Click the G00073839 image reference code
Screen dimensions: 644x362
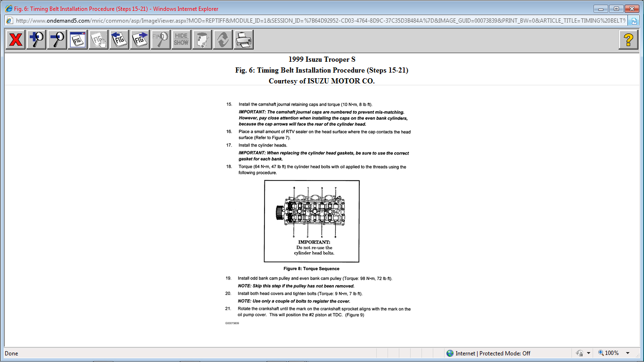click(x=232, y=323)
